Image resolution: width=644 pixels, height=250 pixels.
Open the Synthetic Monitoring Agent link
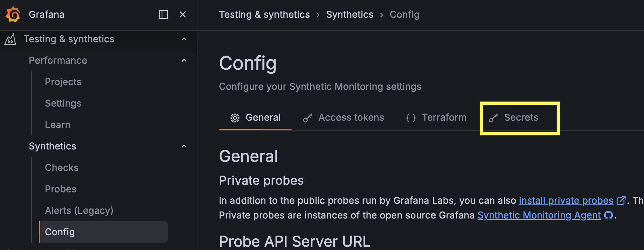coord(539,215)
